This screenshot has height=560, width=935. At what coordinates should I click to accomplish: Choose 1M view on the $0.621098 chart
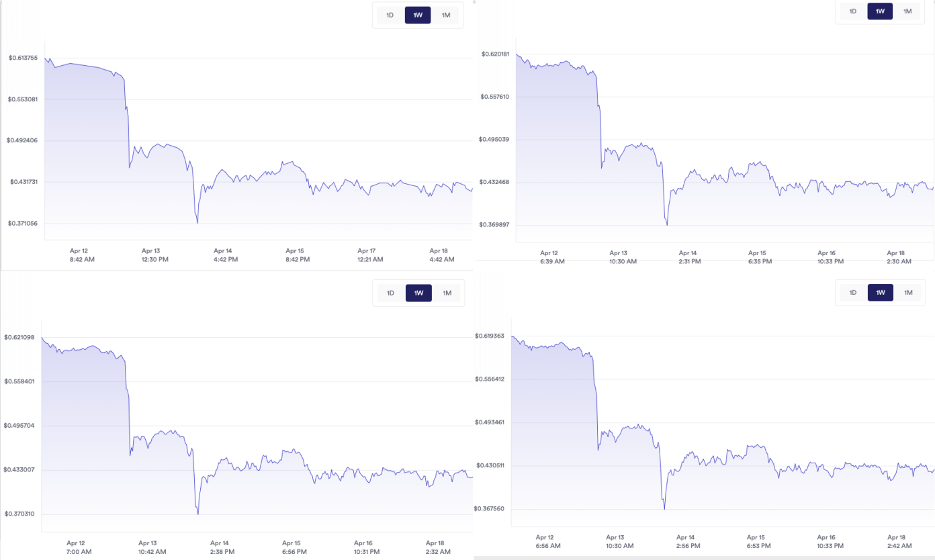coord(447,293)
